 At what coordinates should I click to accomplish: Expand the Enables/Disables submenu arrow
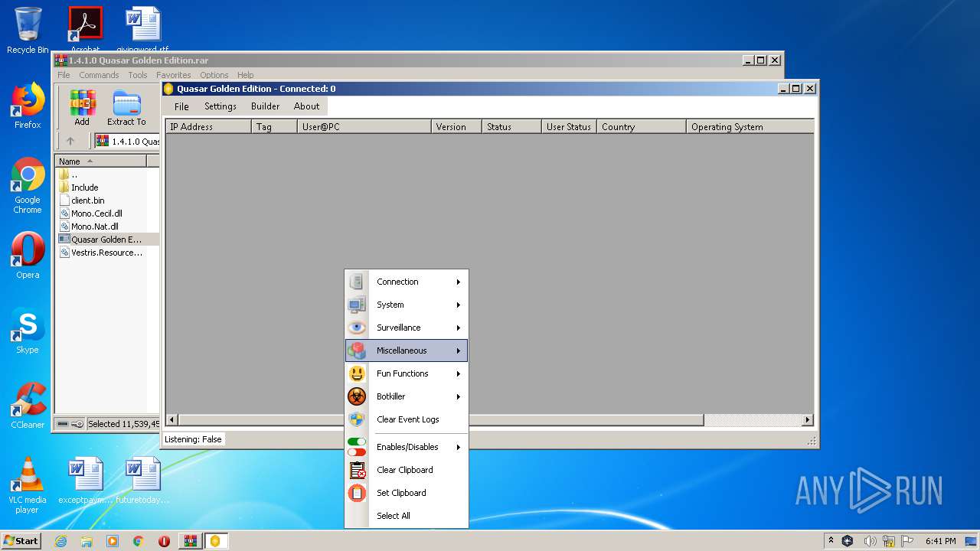(459, 447)
